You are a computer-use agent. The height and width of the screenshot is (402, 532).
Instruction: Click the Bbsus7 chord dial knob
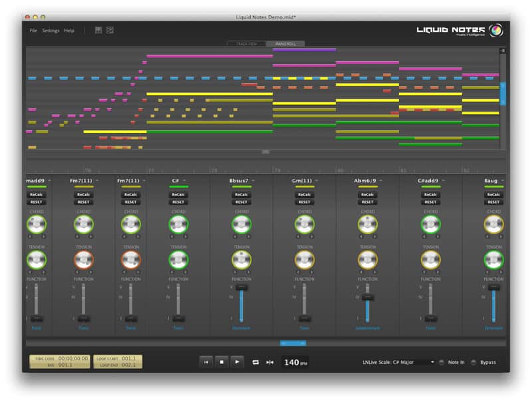[241, 225]
